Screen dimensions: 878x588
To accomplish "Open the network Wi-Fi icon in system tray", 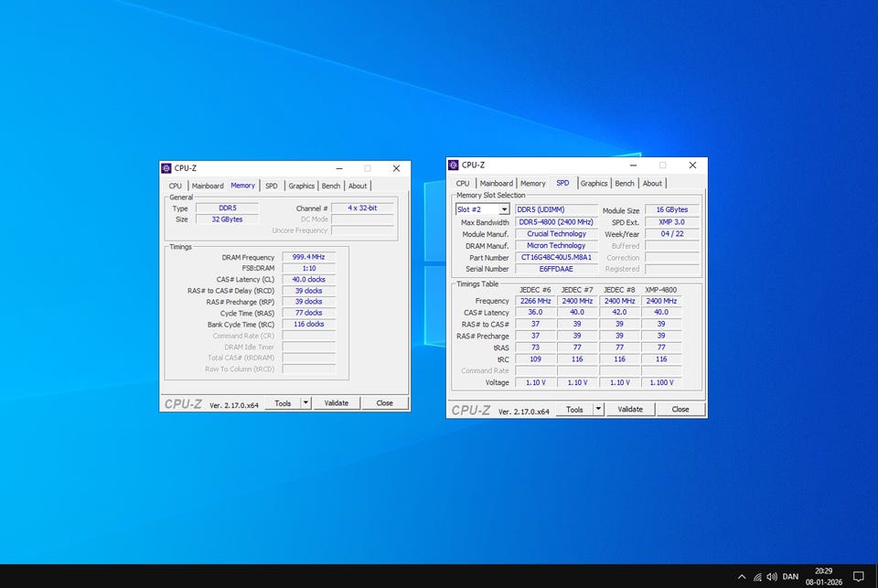I will [757, 577].
